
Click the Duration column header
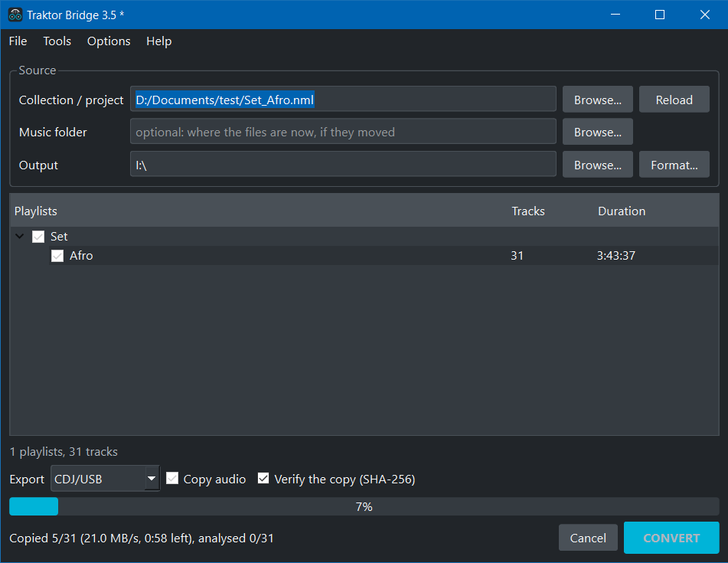tap(622, 211)
